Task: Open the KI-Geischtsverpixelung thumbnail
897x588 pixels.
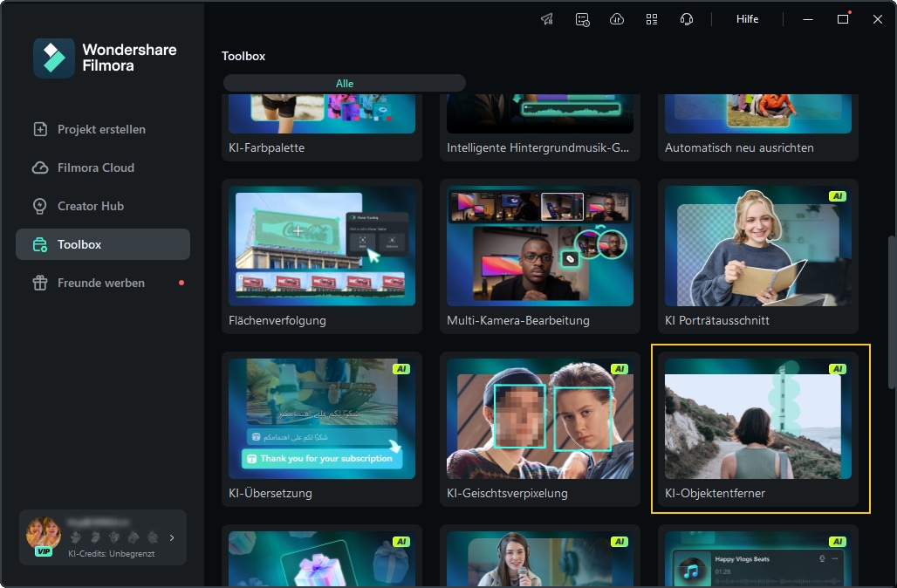Action: 540,419
